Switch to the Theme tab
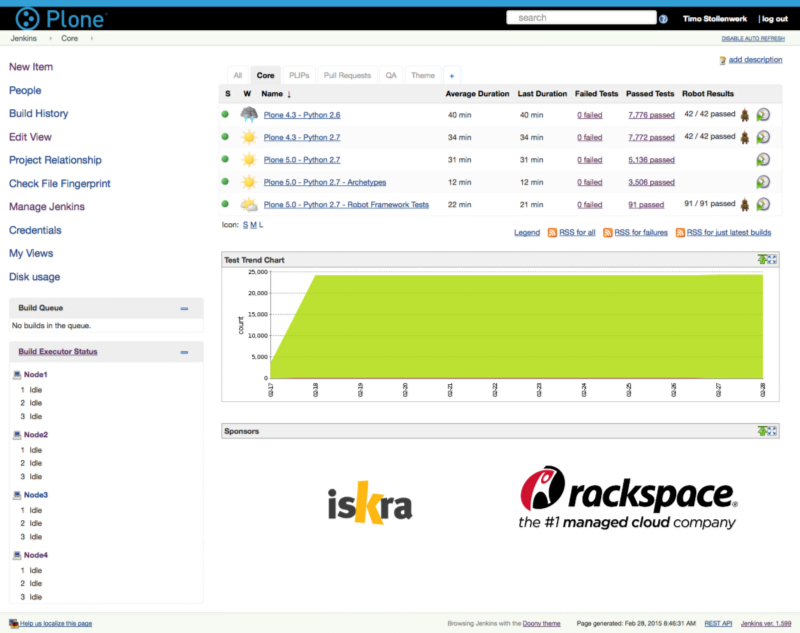Viewport: 800px width, 633px height. point(422,74)
